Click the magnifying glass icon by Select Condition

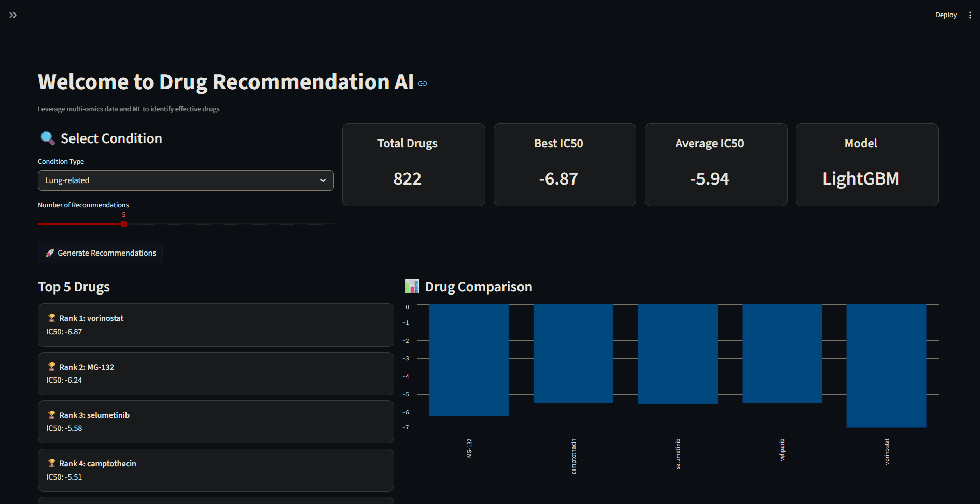tap(47, 138)
